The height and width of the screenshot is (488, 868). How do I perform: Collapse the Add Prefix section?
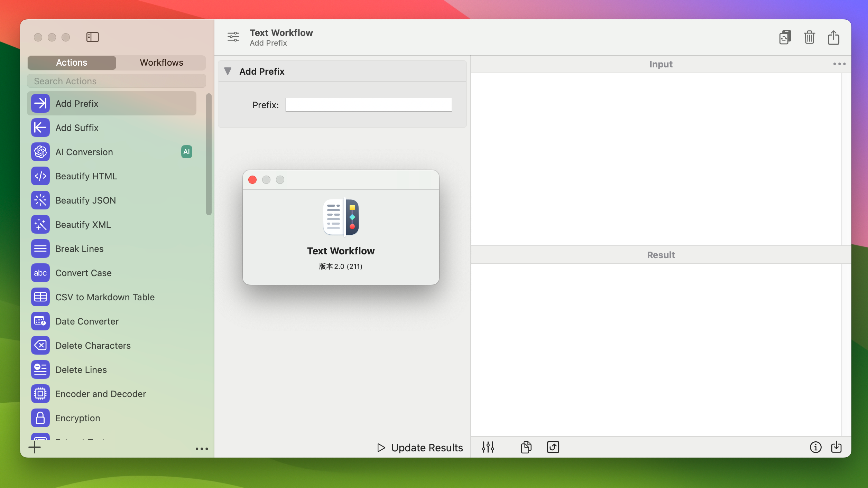pos(228,70)
